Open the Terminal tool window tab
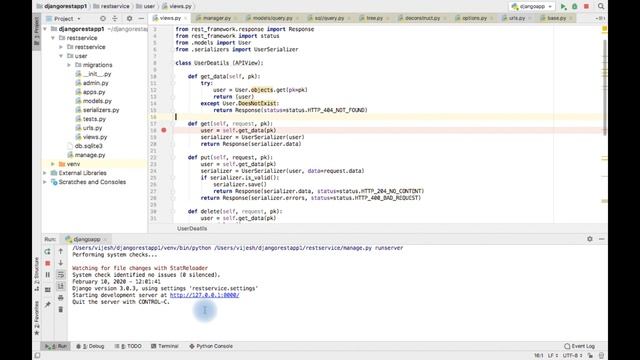Screen dimensions: 640x360 pyautogui.click(x=165, y=346)
